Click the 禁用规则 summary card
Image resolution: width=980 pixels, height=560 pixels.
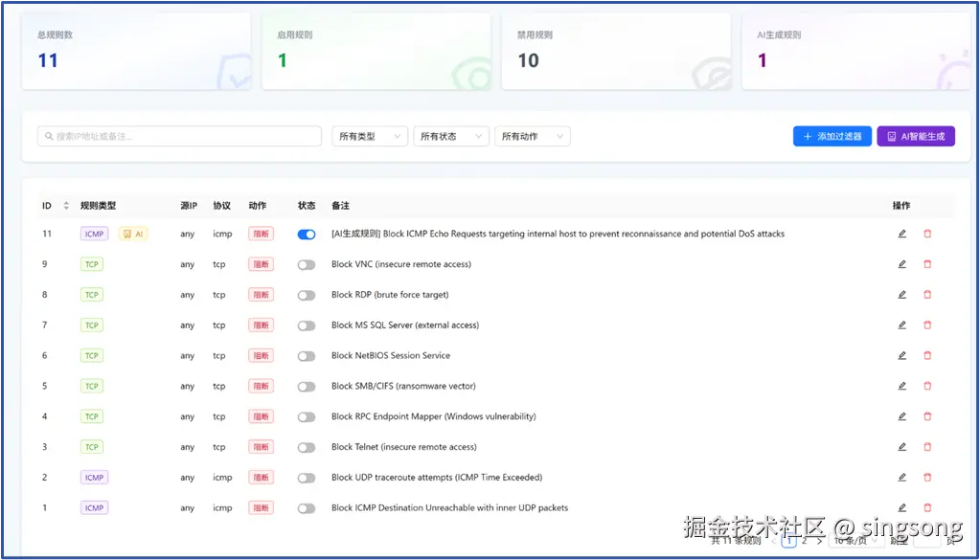pyautogui.click(x=616, y=52)
